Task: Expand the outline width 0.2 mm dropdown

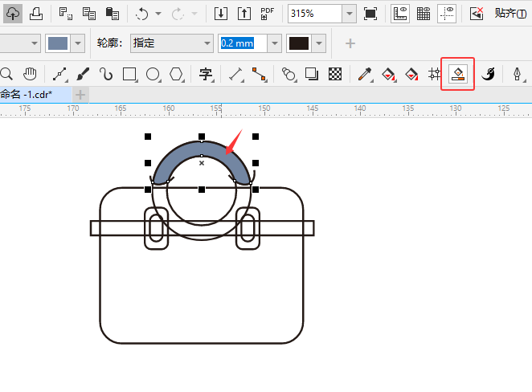Action: [275, 43]
